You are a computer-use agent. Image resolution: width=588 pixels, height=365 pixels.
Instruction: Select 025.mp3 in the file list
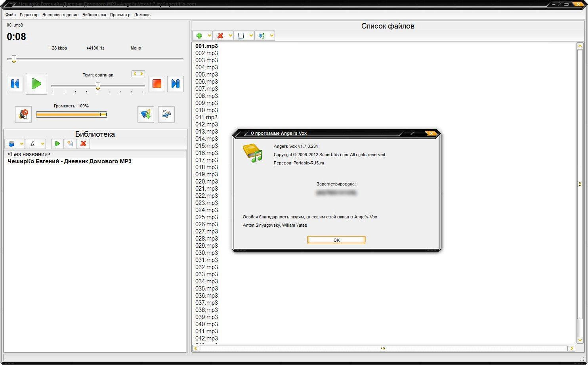coord(206,217)
